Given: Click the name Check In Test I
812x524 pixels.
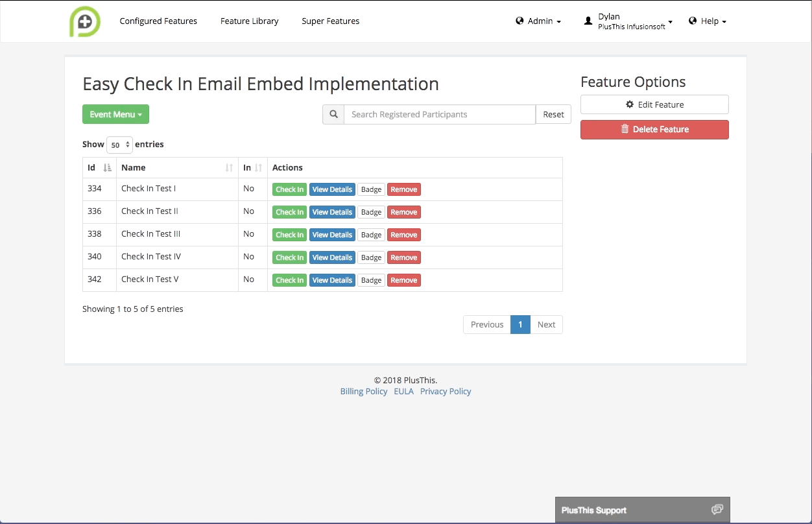Looking at the screenshot, I should pos(149,188).
